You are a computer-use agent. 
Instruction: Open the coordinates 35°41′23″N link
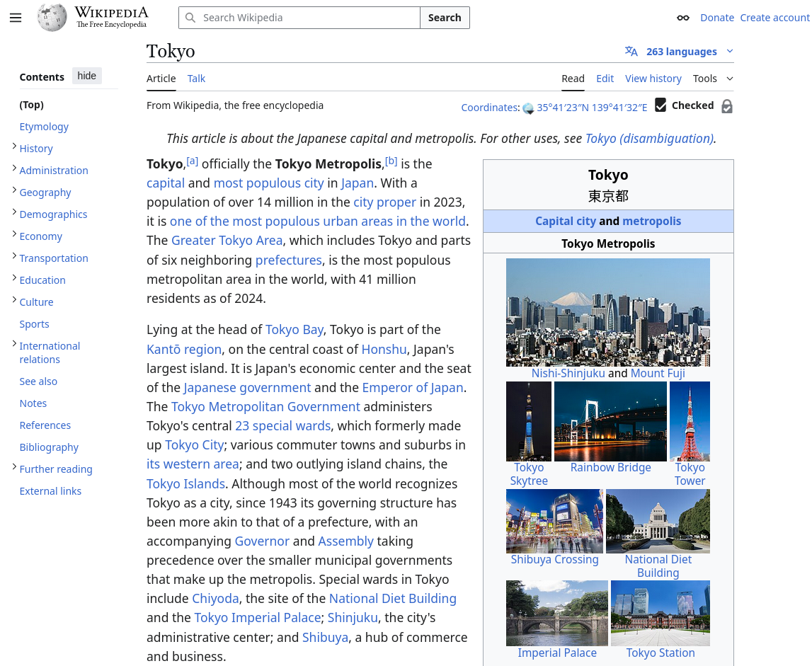[592, 108]
